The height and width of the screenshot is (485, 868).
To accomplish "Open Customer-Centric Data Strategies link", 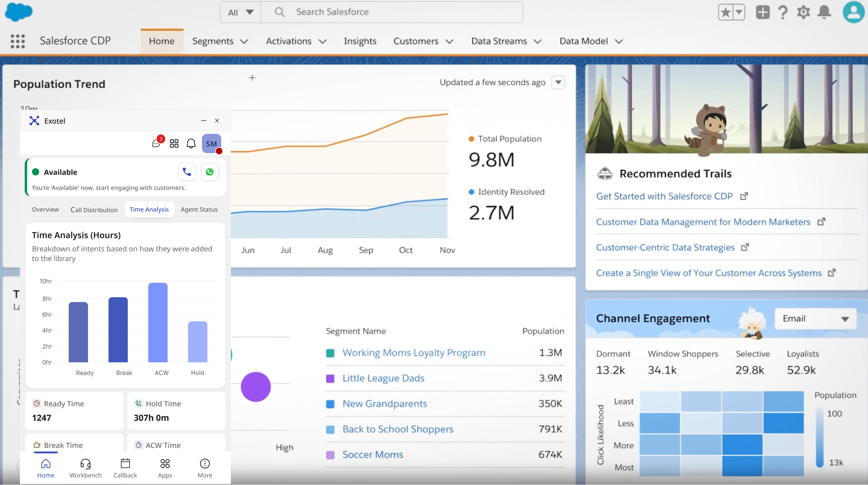I will point(665,247).
